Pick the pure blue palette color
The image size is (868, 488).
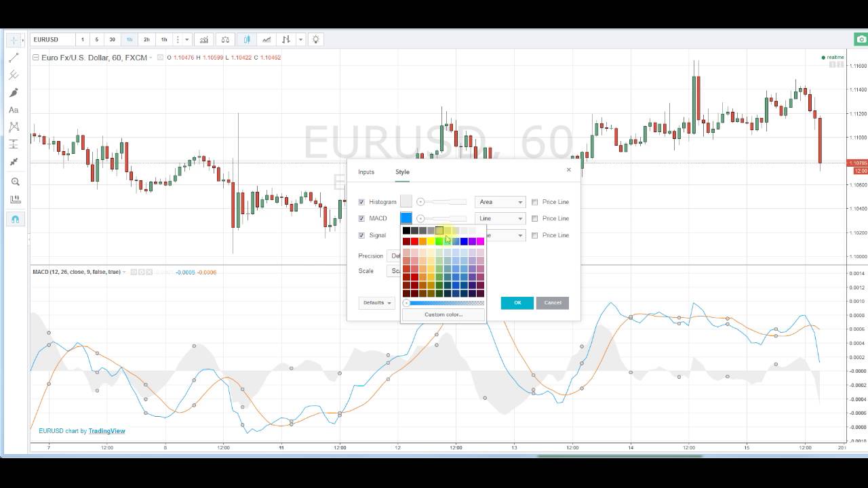tap(464, 241)
